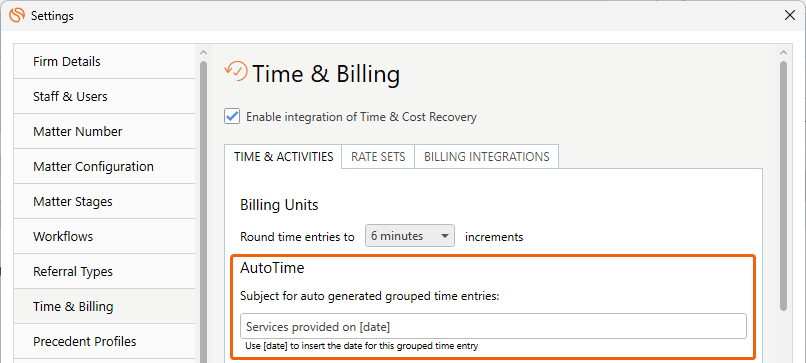Go to Staff & Users settings
Screen dimensions: 806x363
pos(104,97)
